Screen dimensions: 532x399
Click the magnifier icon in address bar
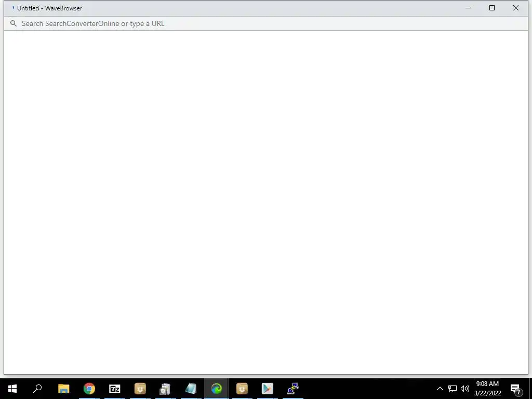pyautogui.click(x=13, y=23)
